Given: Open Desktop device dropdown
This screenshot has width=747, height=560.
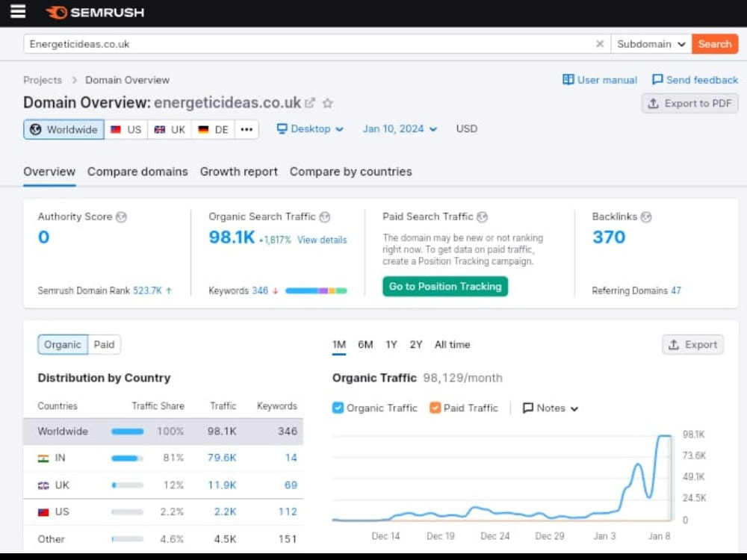Looking at the screenshot, I should click(310, 128).
